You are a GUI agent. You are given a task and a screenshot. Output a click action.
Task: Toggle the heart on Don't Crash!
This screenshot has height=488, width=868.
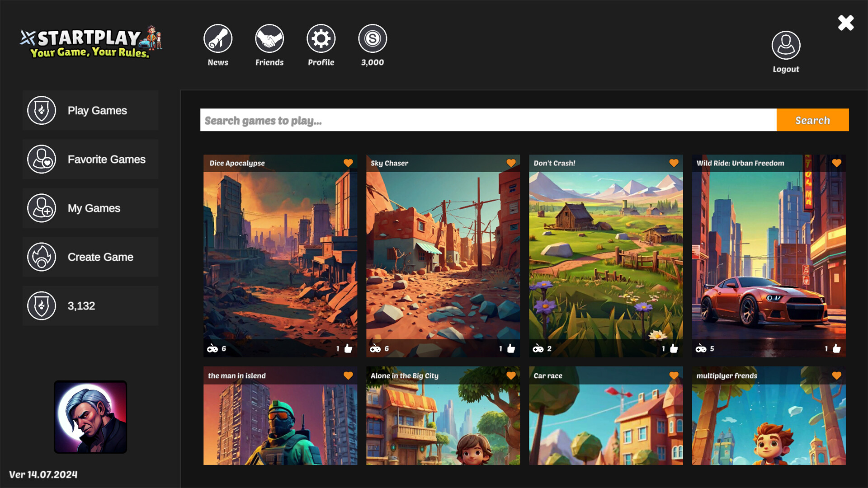[x=674, y=163]
